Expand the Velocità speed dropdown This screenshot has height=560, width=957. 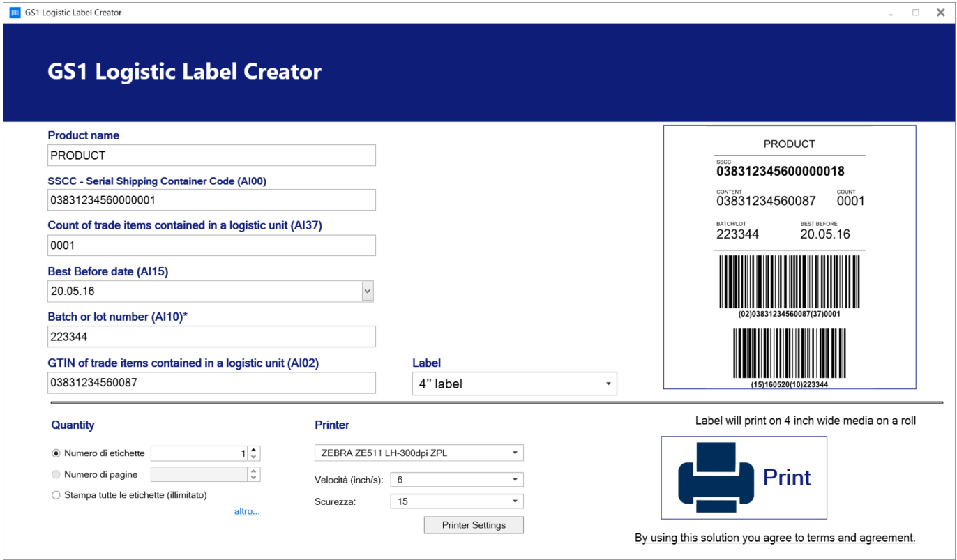coord(514,480)
